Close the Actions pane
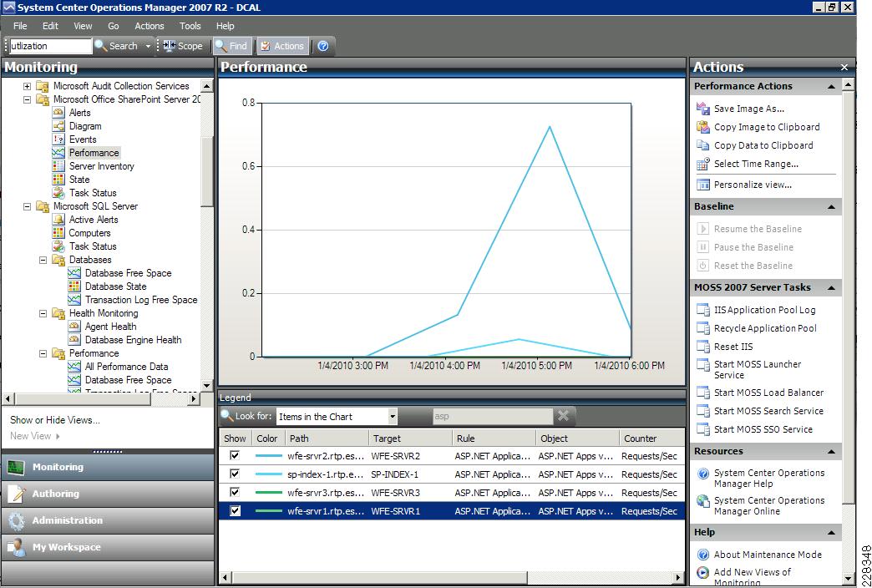 844,68
